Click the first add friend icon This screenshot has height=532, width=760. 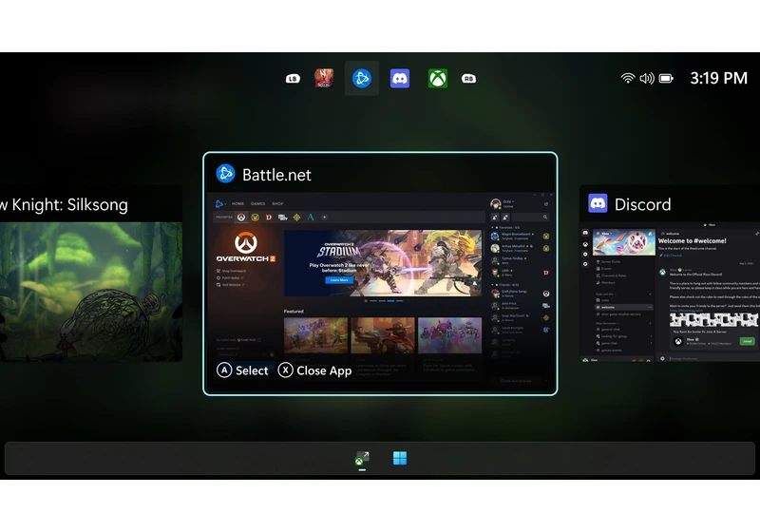495,217
